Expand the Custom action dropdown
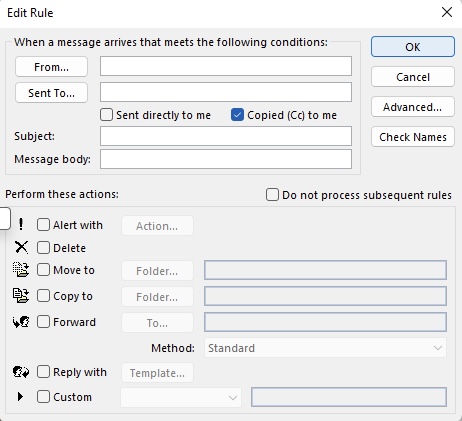This screenshot has width=462, height=421. (181, 397)
